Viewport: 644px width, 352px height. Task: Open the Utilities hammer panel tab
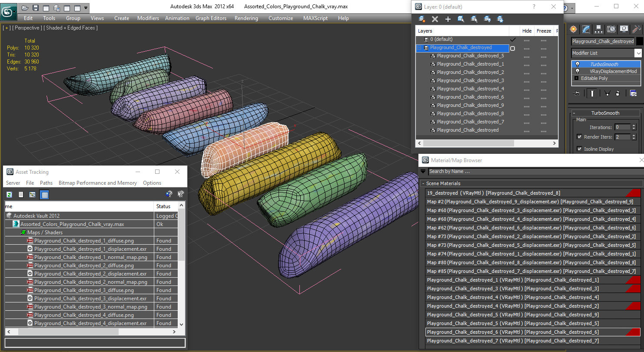tap(637, 29)
